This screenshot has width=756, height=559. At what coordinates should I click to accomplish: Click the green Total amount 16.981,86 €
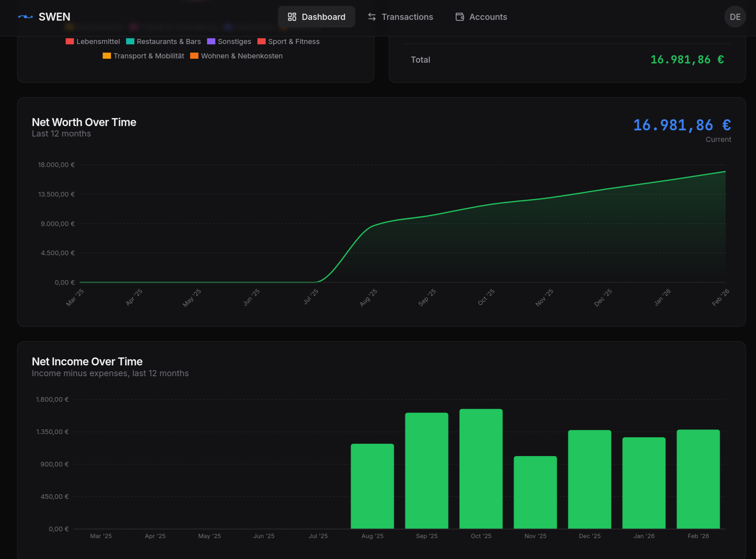[687, 59]
